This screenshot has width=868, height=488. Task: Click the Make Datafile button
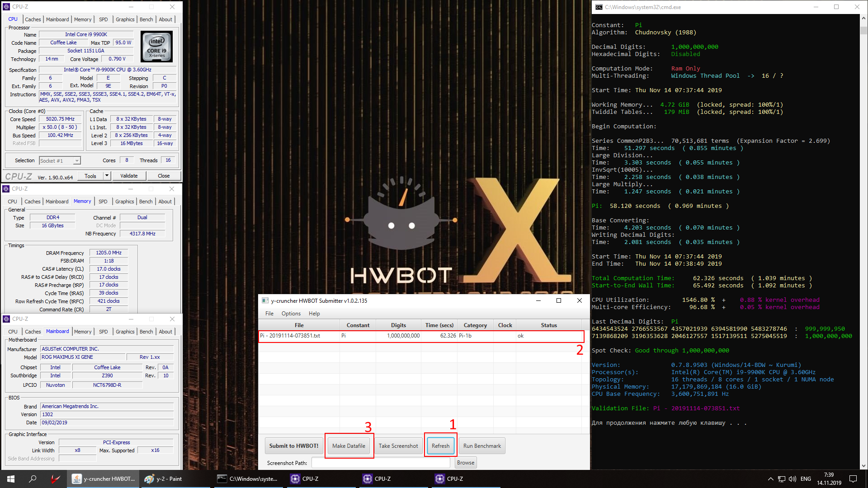point(349,446)
